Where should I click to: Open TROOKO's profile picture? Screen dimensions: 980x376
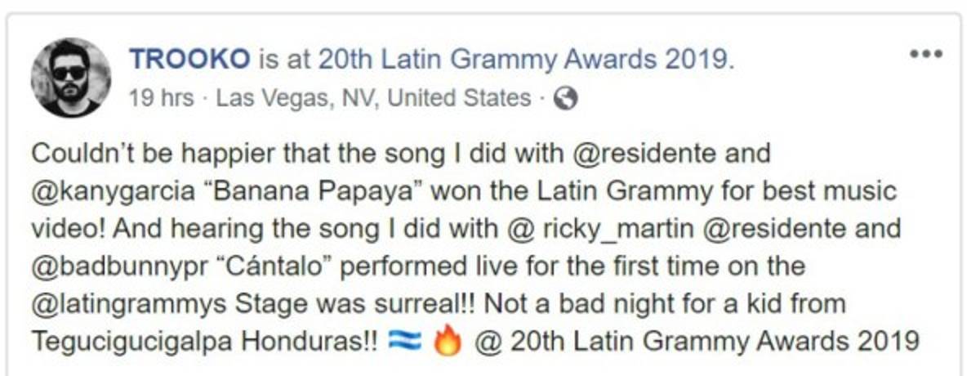pos(70,77)
